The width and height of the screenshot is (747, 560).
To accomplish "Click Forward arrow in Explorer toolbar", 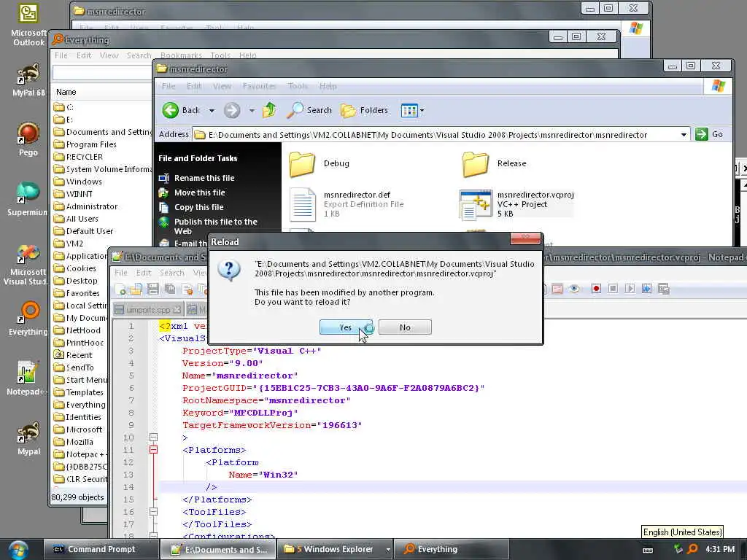I will (232, 111).
